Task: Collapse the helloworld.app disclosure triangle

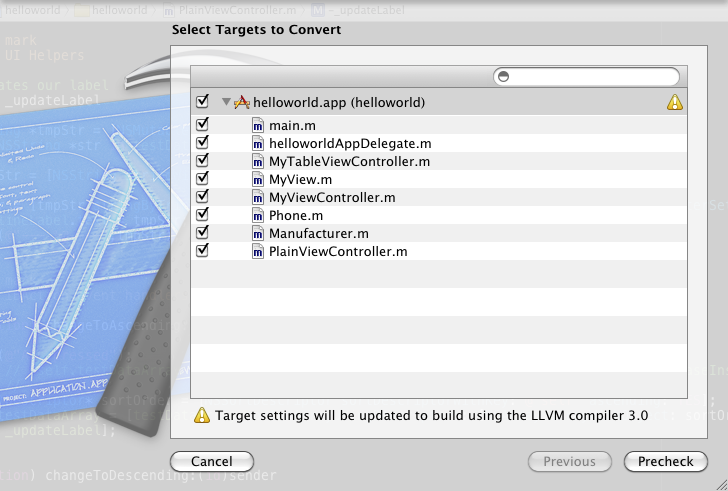Action: (226, 102)
